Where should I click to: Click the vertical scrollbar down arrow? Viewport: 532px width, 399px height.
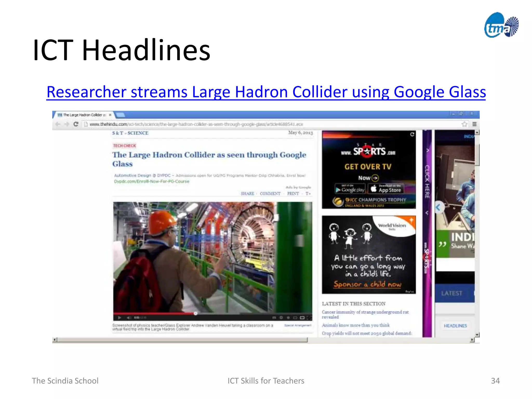point(477,335)
